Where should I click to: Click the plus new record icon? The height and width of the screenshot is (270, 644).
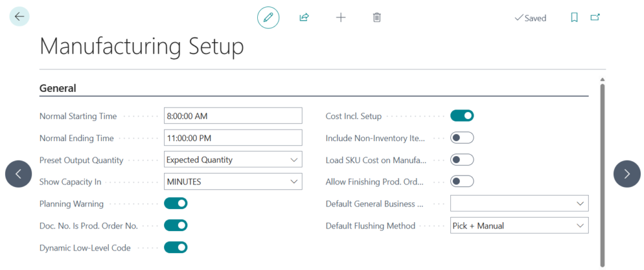pos(341,18)
